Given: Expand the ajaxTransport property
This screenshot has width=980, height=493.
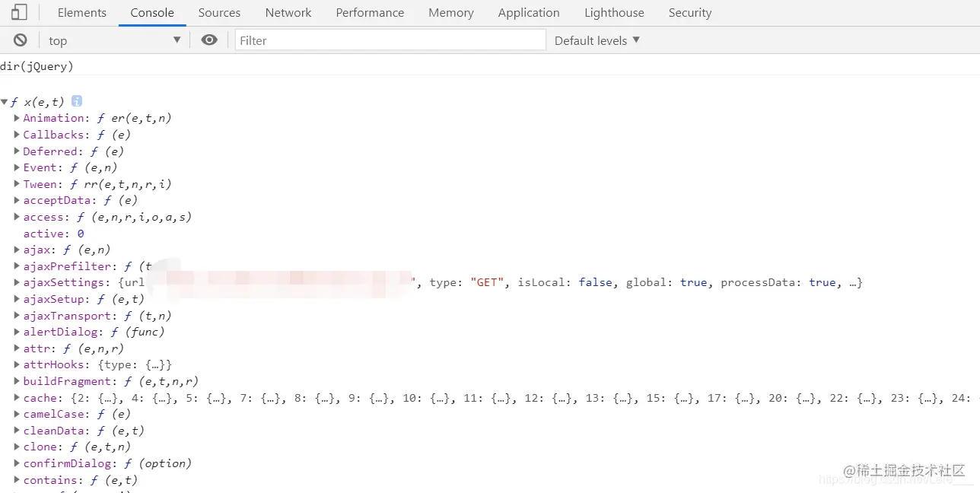Looking at the screenshot, I should pyautogui.click(x=17, y=316).
